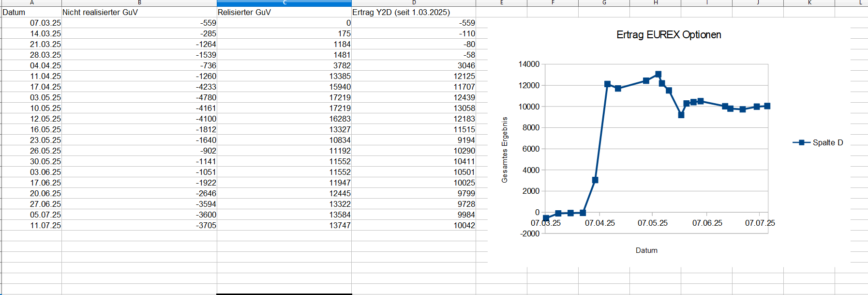Click the 14000 label on the y-axis
Image resolution: width=868 pixels, height=295 pixels.
click(528, 64)
